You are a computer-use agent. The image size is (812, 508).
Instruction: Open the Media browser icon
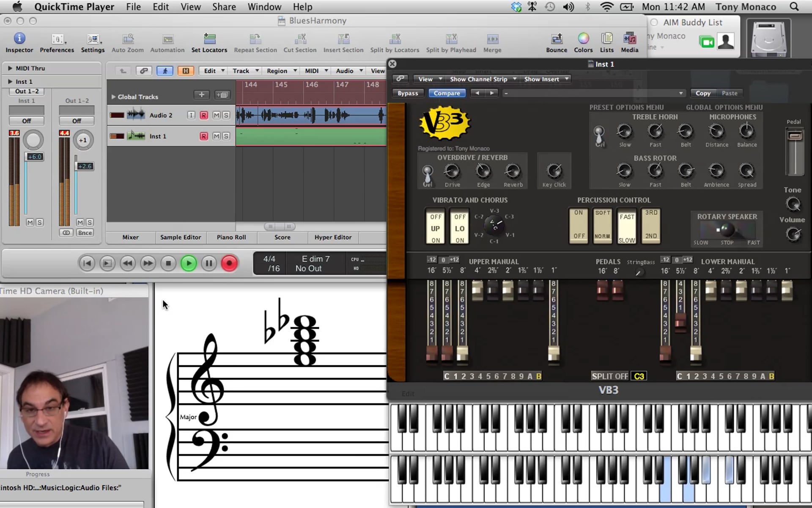(x=629, y=39)
